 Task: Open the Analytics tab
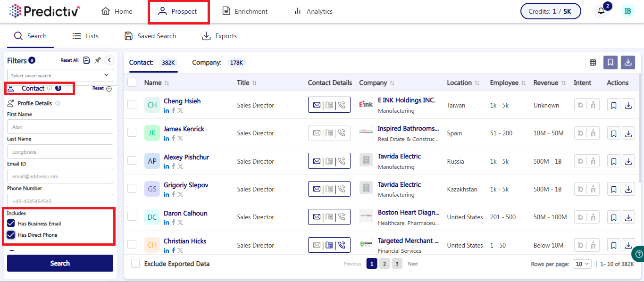click(x=313, y=11)
